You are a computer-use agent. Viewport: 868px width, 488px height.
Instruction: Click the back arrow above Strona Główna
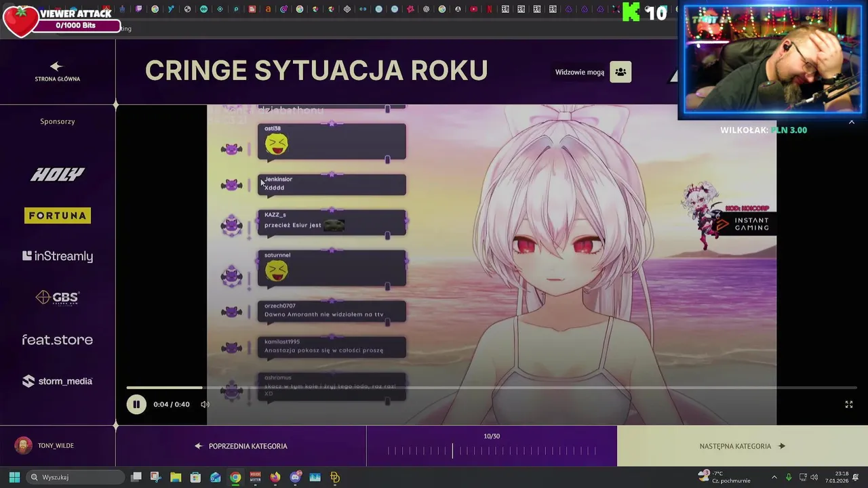[x=57, y=66]
